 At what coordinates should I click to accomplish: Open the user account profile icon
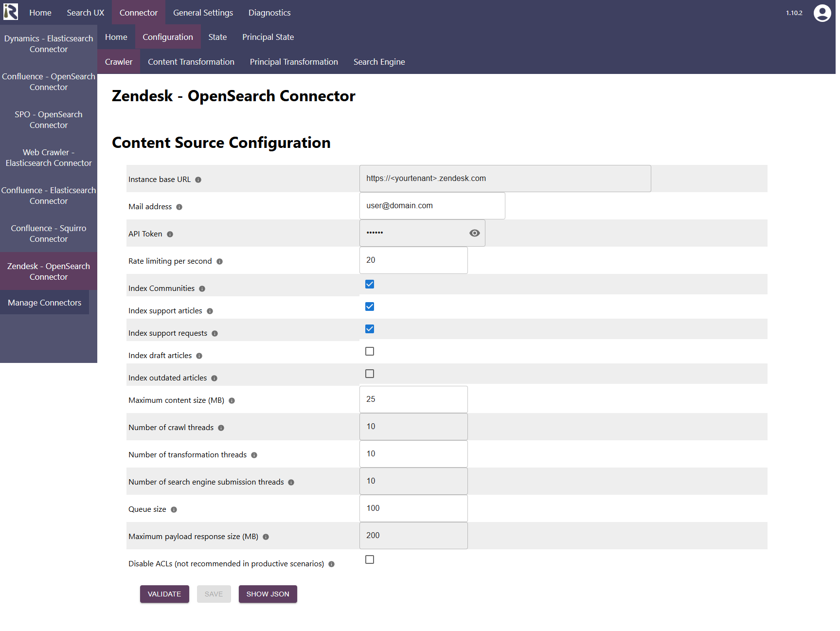822,13
